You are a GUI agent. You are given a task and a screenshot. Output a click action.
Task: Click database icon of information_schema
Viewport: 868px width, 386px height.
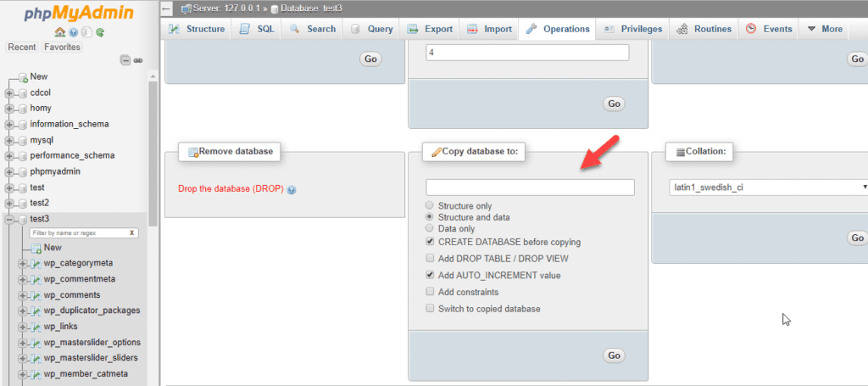pos(23,125)
